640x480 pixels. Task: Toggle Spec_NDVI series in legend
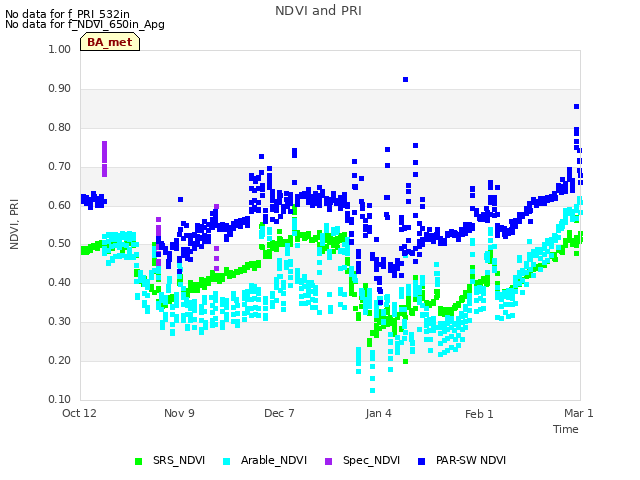point(362,460)
